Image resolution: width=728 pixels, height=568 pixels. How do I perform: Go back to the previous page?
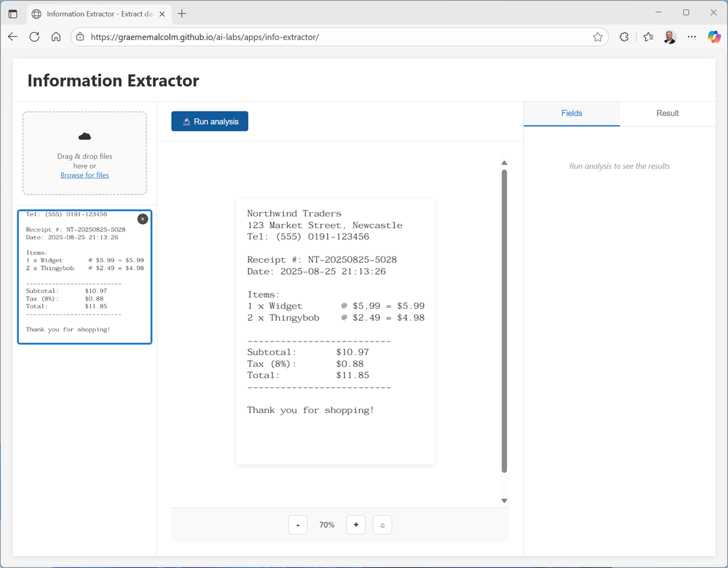[13, 36]
